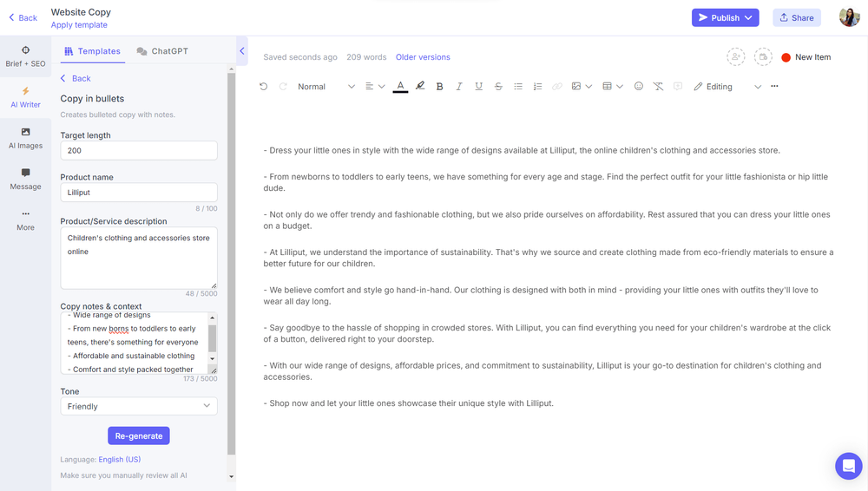Go back using top-left Back link

click(x=23, y=17)
